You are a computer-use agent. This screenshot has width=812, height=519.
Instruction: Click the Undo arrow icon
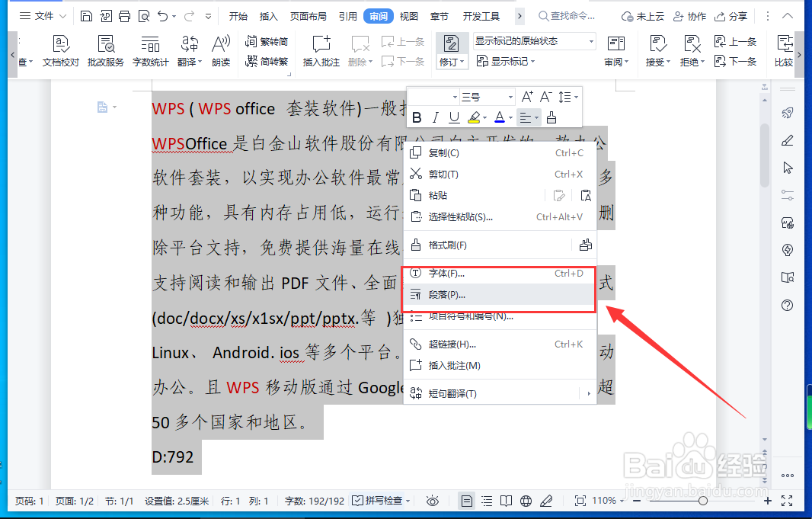pos(162,16)
